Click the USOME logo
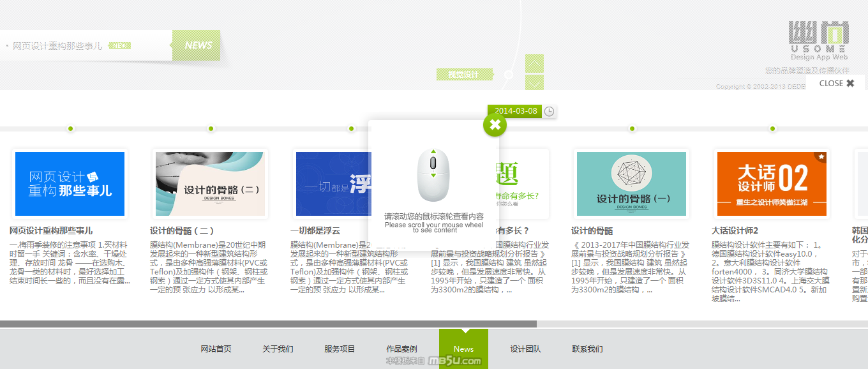This screenshot has height=369, width=868. tap(819, 38)
